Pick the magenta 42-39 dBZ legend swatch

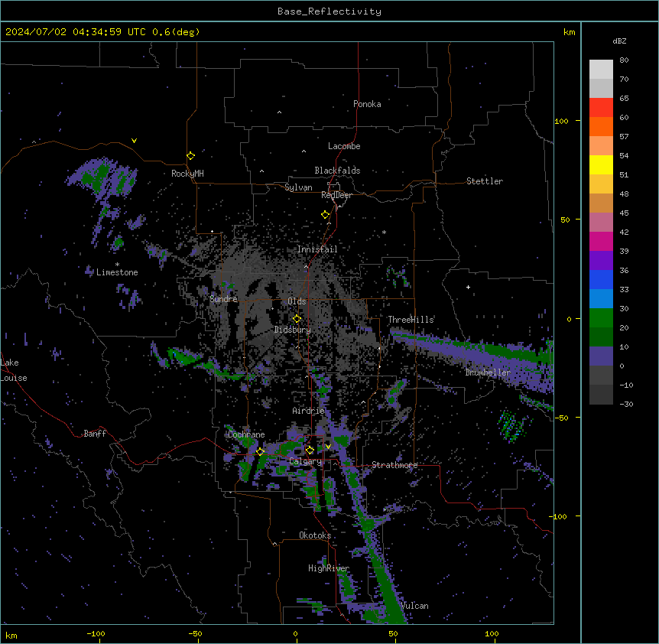(601, 241)
